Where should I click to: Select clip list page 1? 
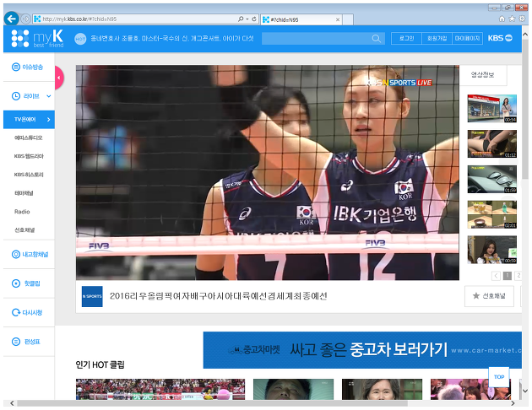[x=508, y=276]
